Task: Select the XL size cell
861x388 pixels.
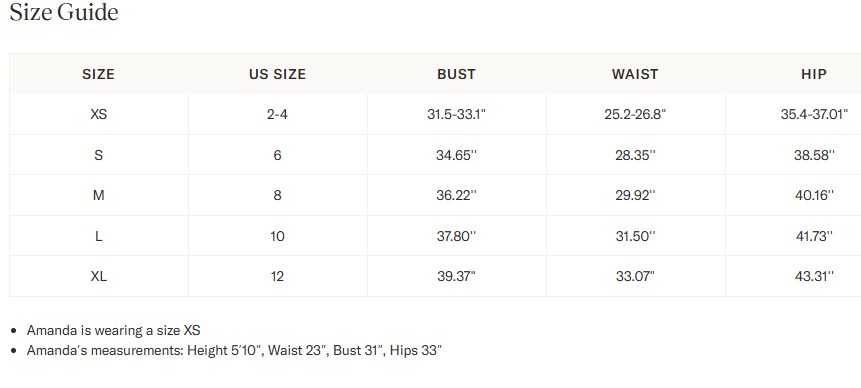Action: coord(98,276)
